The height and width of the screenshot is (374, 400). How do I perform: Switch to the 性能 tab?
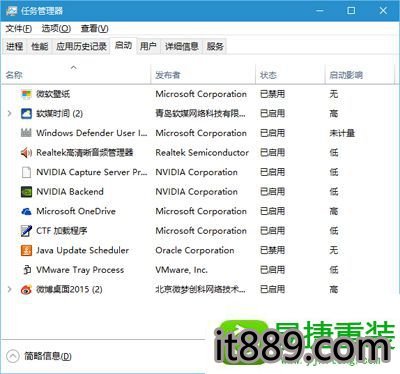click(40, 46)
